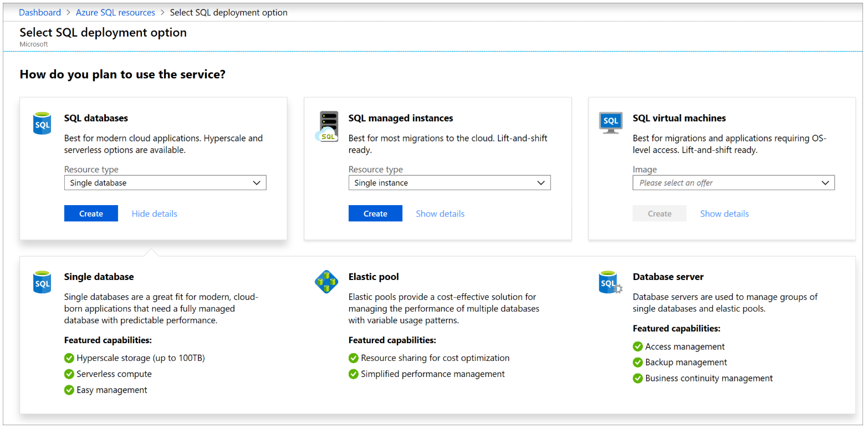Click the Single database heading
Image resolution: width=868 pixels, height=428 pixels.
pos(99,277)
